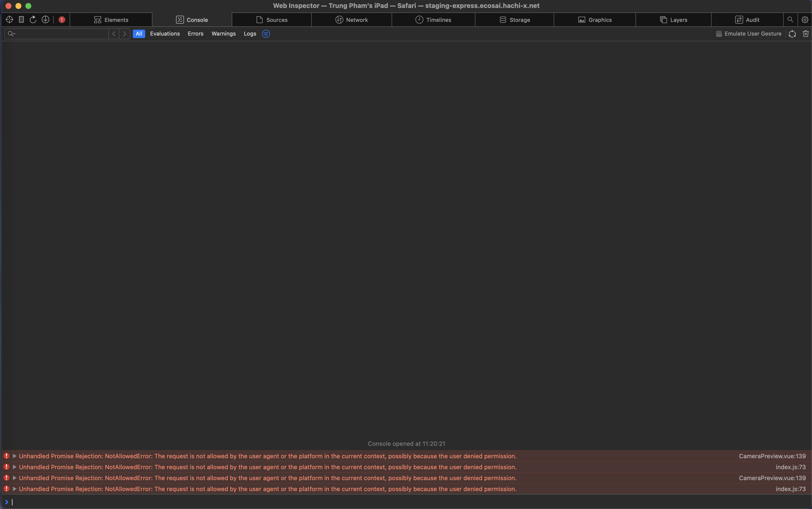Open Web Inspector search with magnifier icon
812x509 pixels.
[x=790, y=19]
